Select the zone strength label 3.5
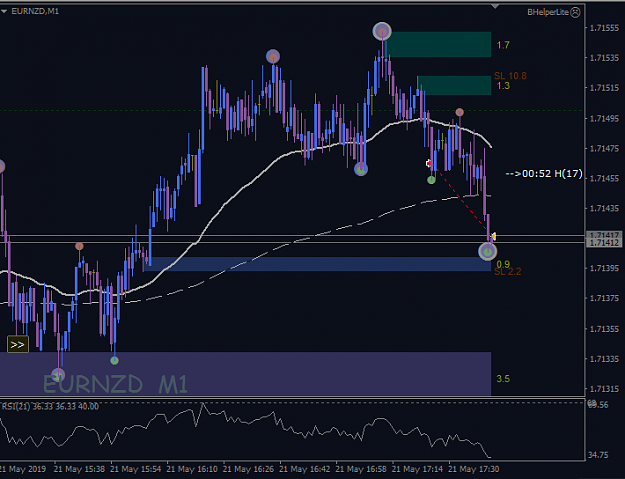This screenshot has height=479, width=625. [503, 379]
